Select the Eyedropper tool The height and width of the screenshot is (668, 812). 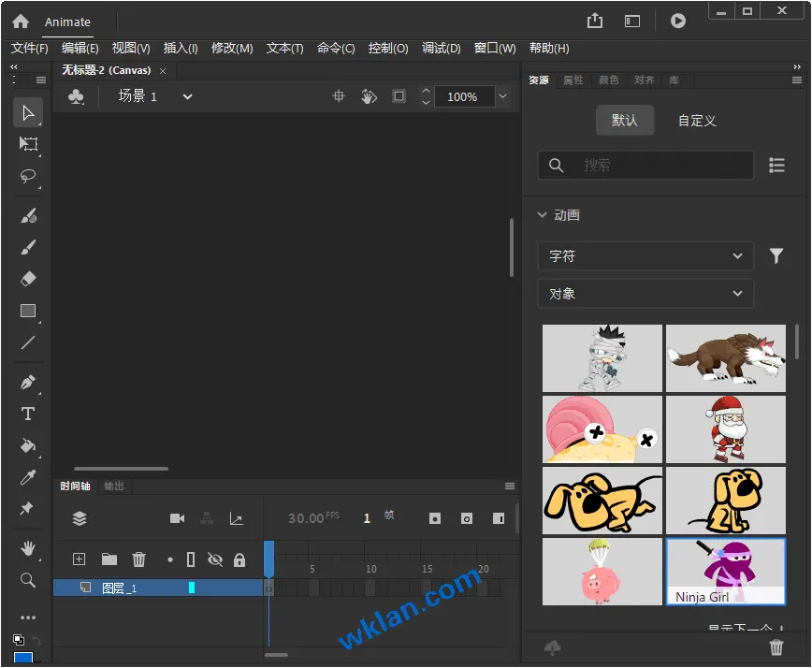coord(28,477)
